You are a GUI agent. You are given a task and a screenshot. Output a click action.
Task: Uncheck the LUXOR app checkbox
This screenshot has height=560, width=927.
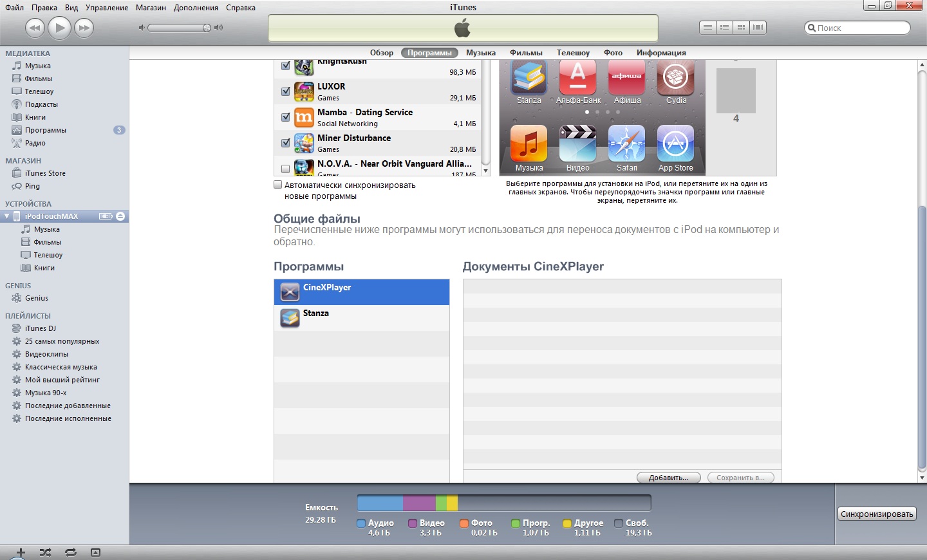coord(286,91)
